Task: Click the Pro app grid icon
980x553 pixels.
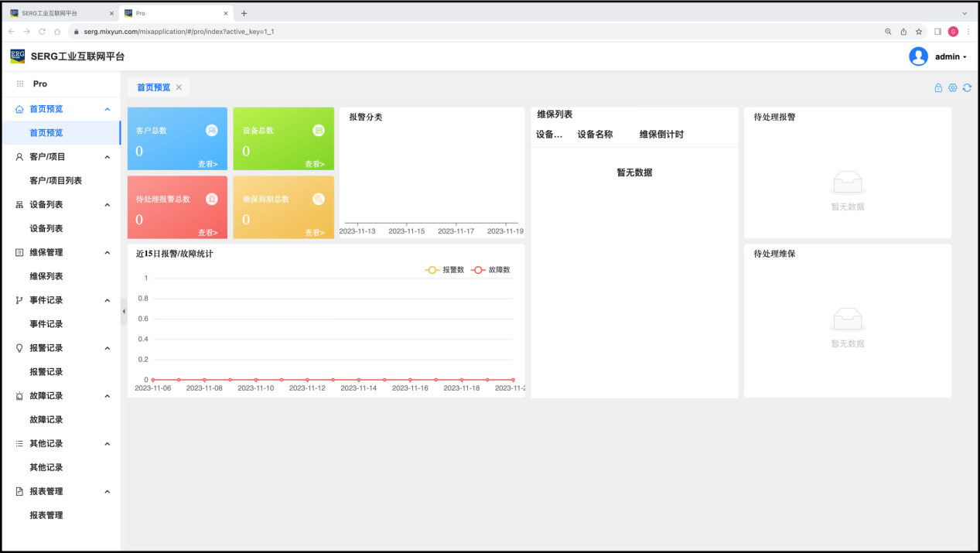Action: (20, 84)
